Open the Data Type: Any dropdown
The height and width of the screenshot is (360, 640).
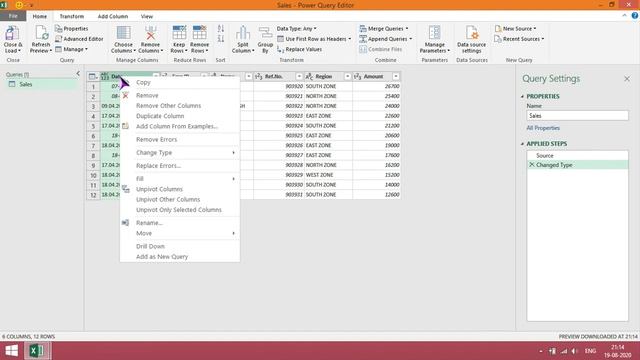pyautogui.click(x=297, y=29)
